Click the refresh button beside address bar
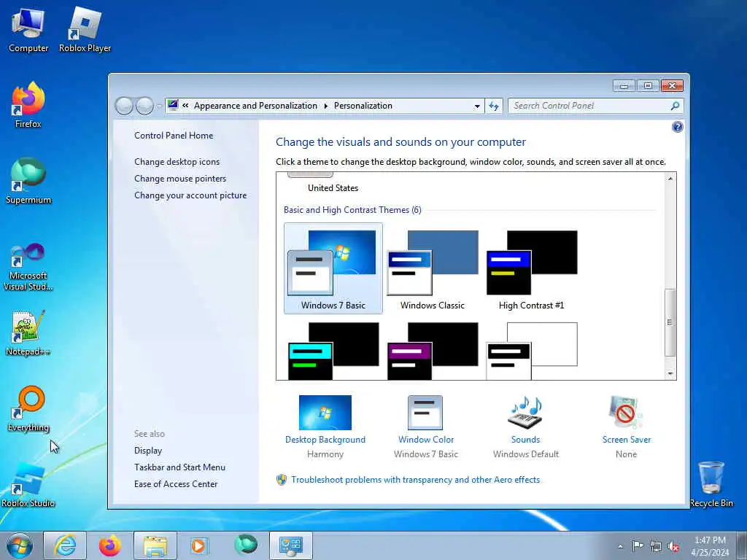 [x=494, y=106]
